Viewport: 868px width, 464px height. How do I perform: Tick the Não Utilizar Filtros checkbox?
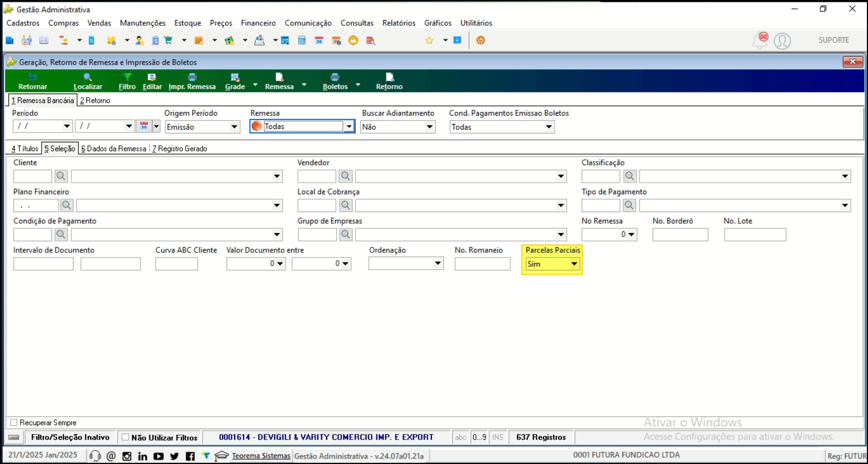[x=125, y=437]
